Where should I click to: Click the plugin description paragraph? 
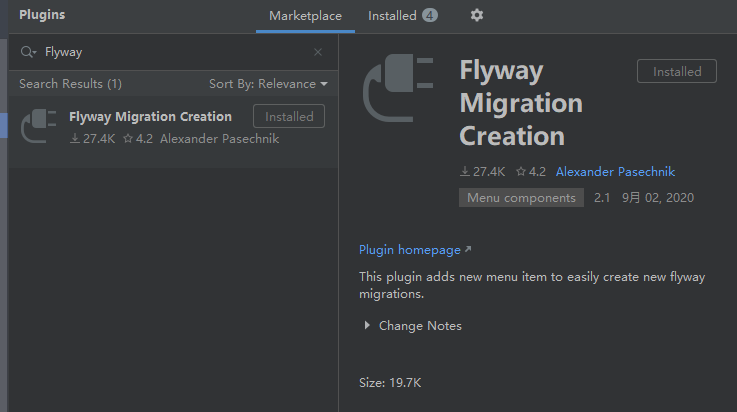coord(532,285)
